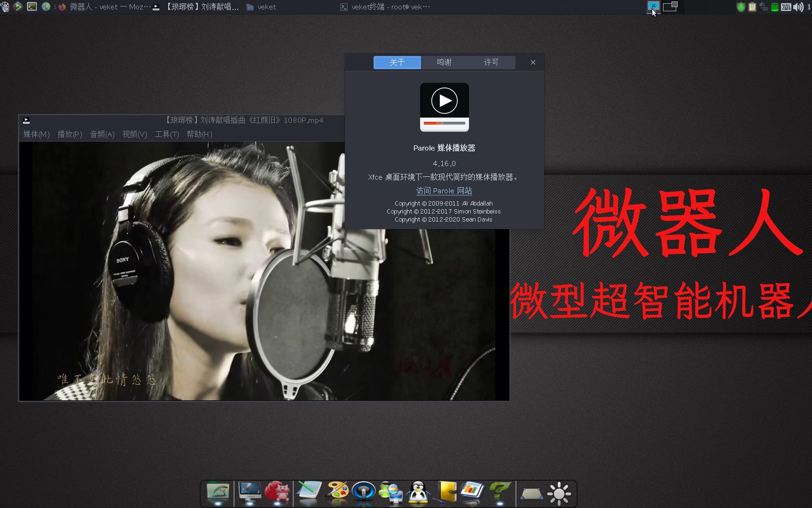Click the Parole window title bar icon
The width and height of the screenshot is (812, 508).
[x=26, y=120]
